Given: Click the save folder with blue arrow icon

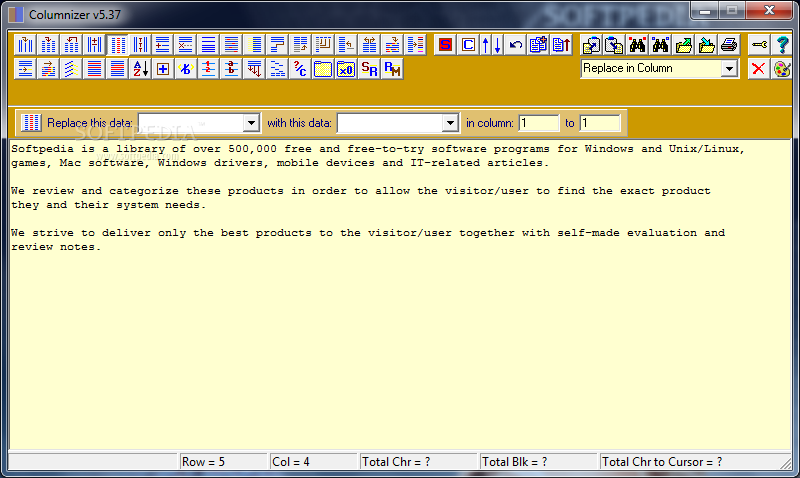Looking at the screenshot, I should click(x=706, y=45).
